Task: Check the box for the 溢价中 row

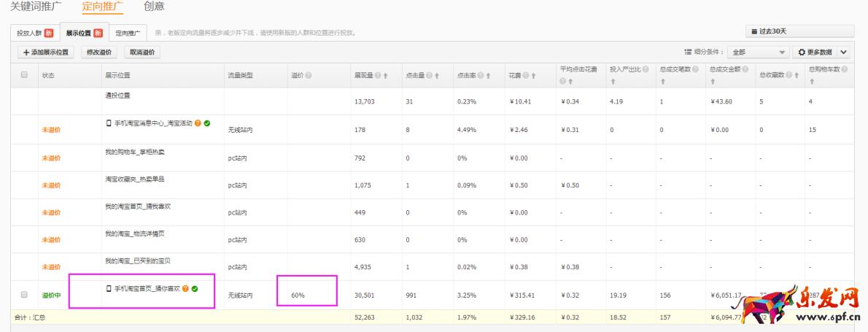Action: point(24,295)
